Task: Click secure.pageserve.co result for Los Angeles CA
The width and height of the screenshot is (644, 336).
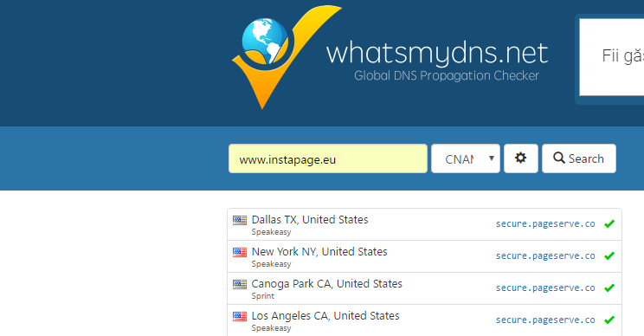Action: (x=545, y=320)
